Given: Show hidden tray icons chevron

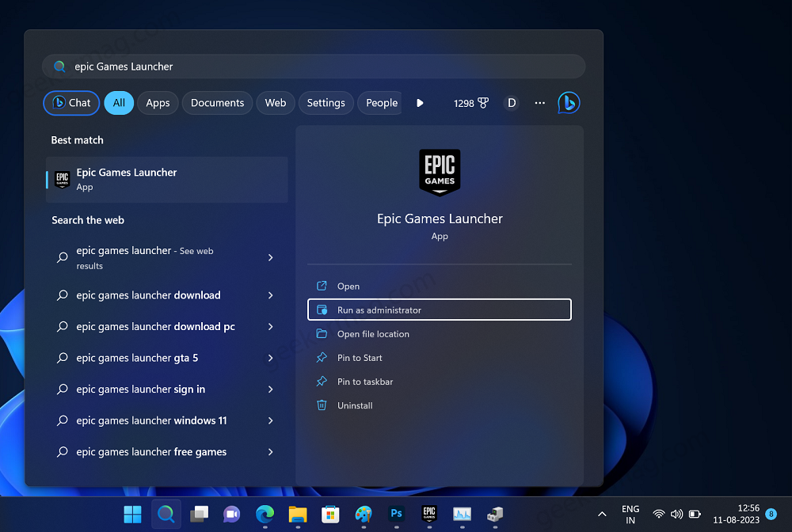Looking at the screenshot, I should pyautogui.click(x=602, y=515).
